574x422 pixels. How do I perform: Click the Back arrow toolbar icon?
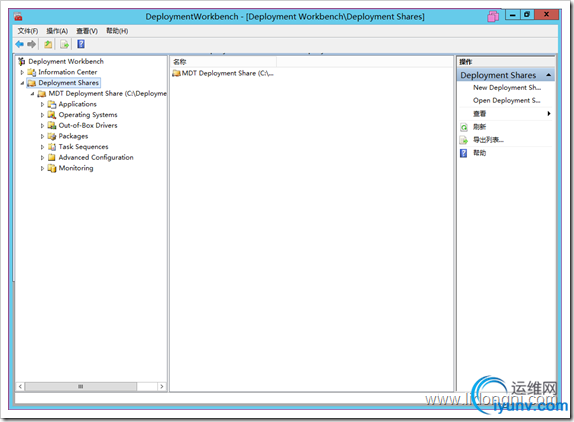coord(19,44)
